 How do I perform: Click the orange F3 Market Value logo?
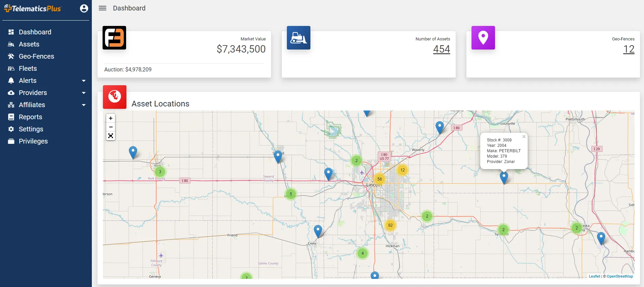114,38
